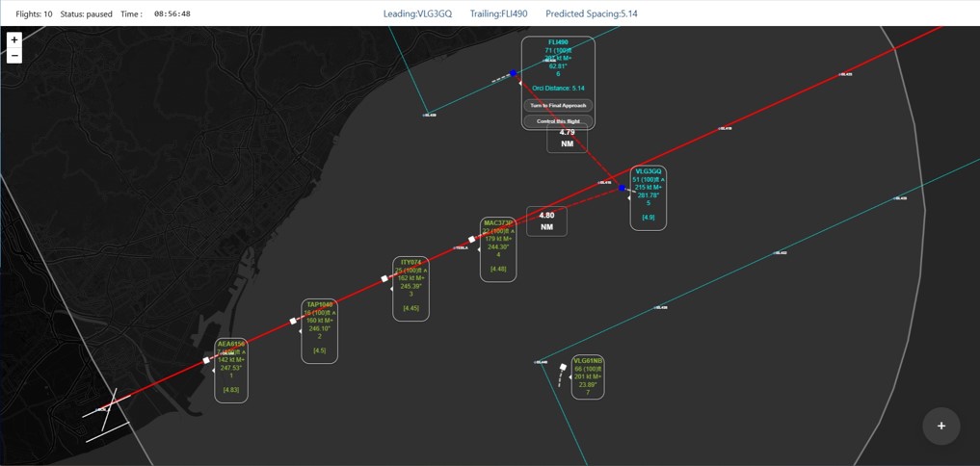Open the round plus floating action button
Viewport: 980px width, 466px height.
[940, 426]
